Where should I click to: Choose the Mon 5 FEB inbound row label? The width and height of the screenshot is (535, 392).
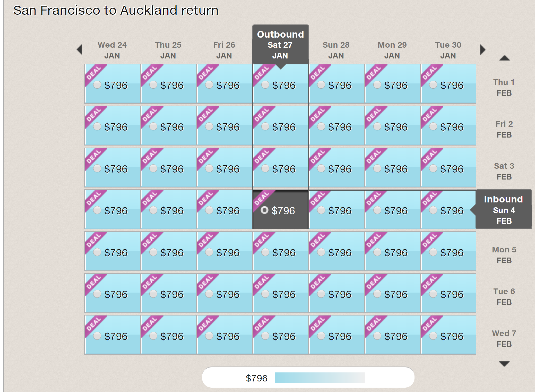pyautogui.click(x=504, y=255)
